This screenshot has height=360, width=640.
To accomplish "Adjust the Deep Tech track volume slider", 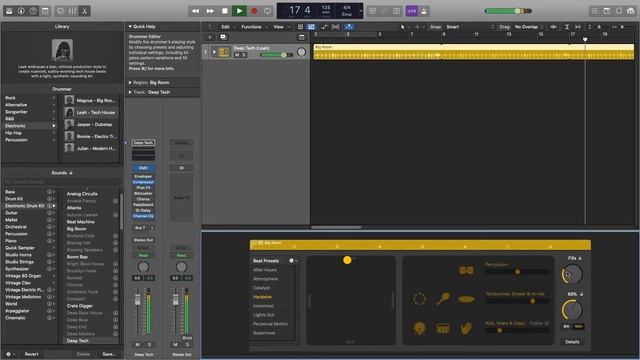I will point(276,55).
